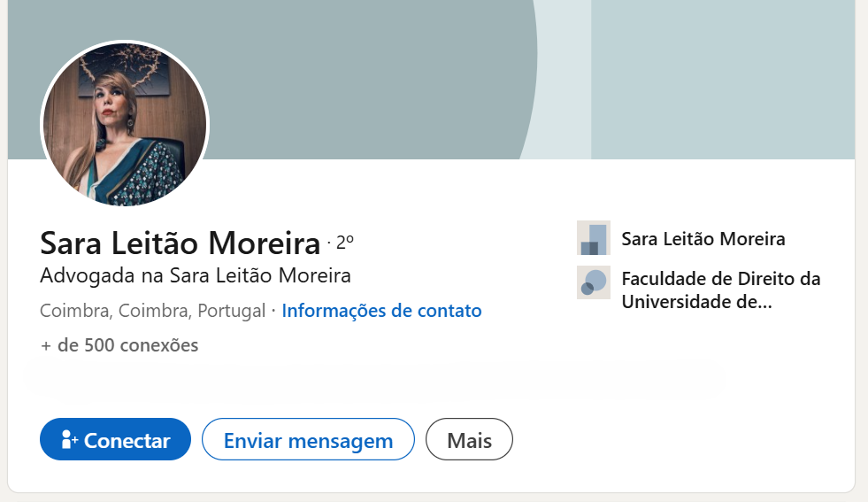
Task: Open Sara Leitão Moreira's profile photo
Action: click(125, 124)
